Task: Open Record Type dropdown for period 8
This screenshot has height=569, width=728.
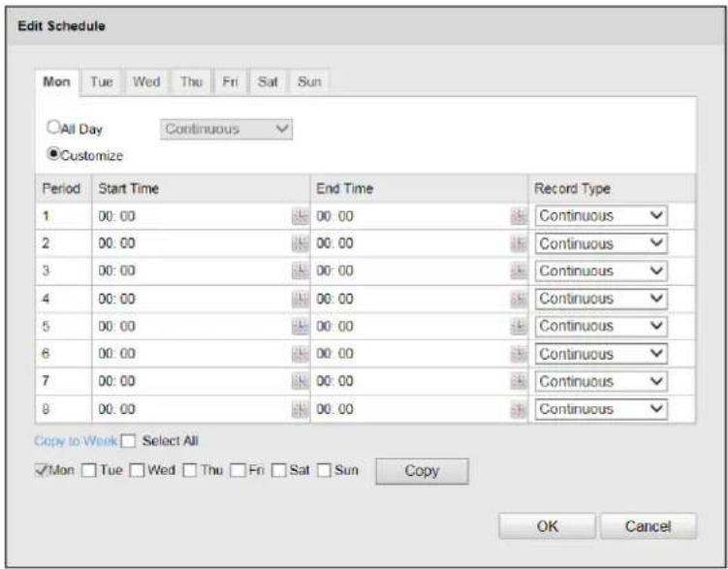Action: pyautogui.click(x=601, y=409)
